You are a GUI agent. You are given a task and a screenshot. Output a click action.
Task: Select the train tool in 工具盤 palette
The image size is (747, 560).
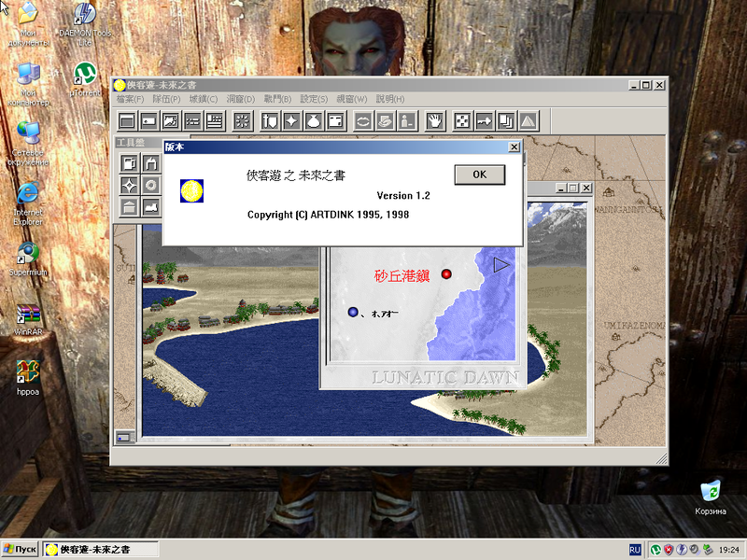[151, 207]
